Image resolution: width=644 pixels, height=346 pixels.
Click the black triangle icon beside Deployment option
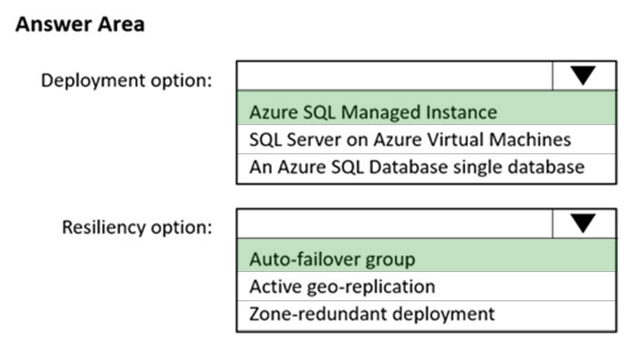coord(583,75)
